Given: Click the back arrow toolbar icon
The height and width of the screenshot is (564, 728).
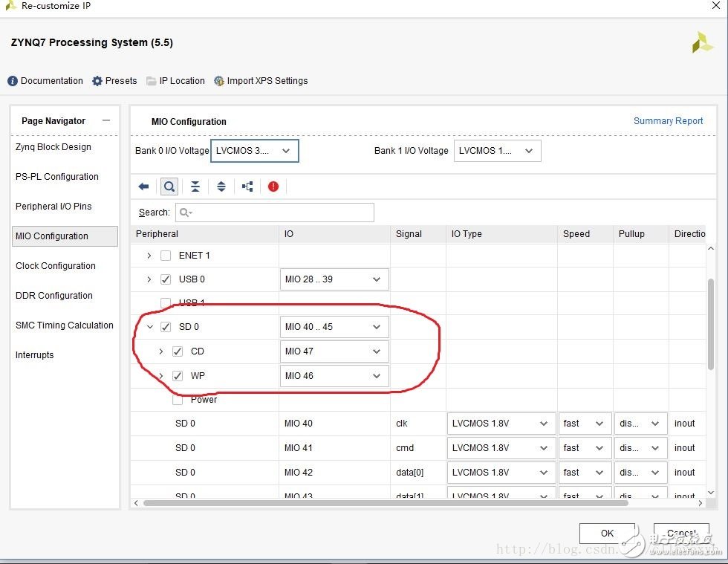Looking at the screenshot, I should click(x=144, y=187).
